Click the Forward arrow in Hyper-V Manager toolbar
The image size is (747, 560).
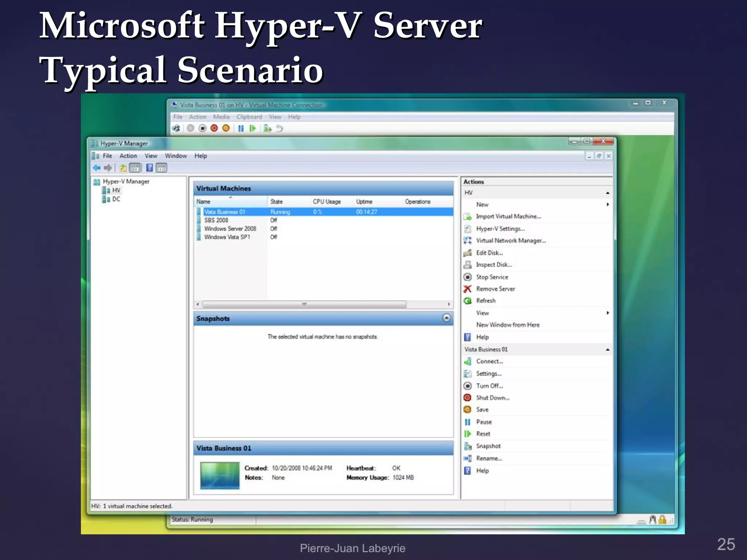[108, 168]
